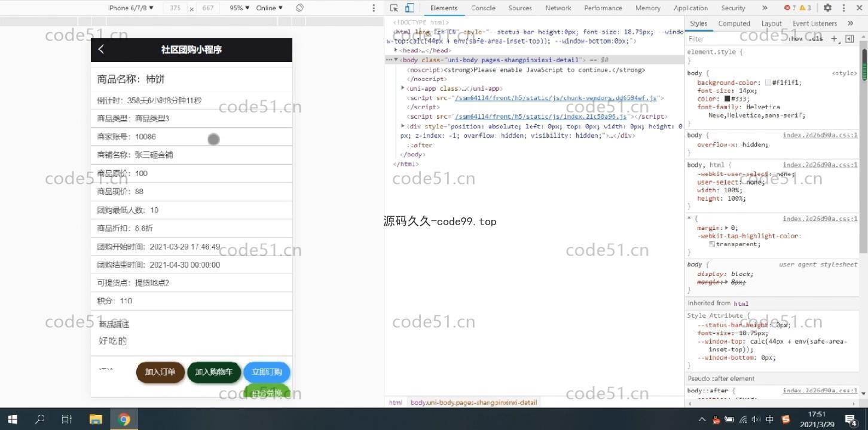Click the Sogou input icon in tray

[x=786, y=419]
